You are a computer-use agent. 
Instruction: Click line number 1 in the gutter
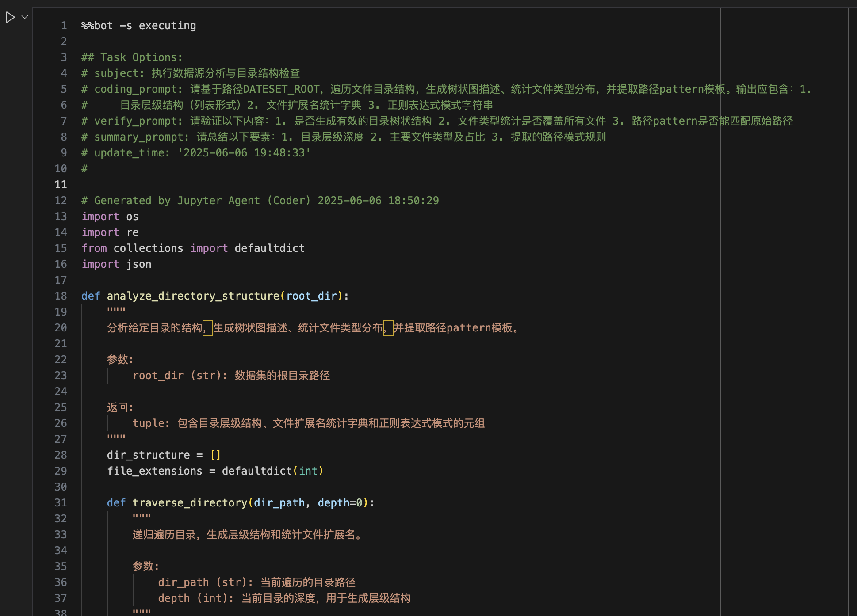point(63,26)
